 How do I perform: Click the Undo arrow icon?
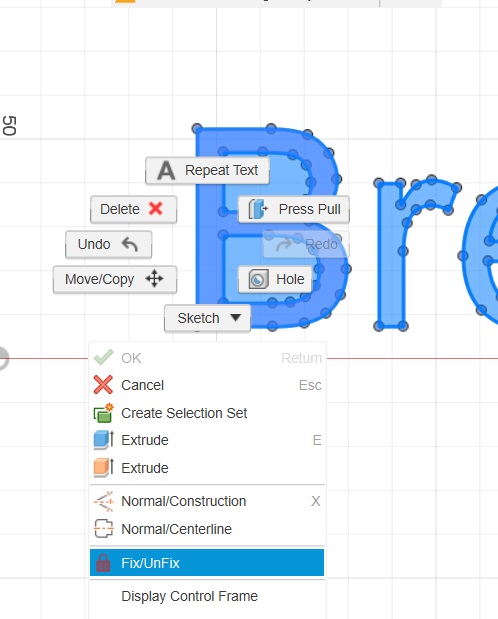click(130, 244)
